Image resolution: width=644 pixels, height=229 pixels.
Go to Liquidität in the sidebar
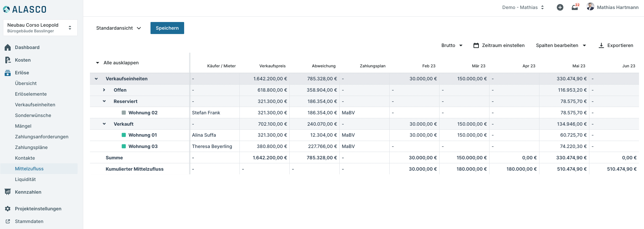tap(25, 179)
